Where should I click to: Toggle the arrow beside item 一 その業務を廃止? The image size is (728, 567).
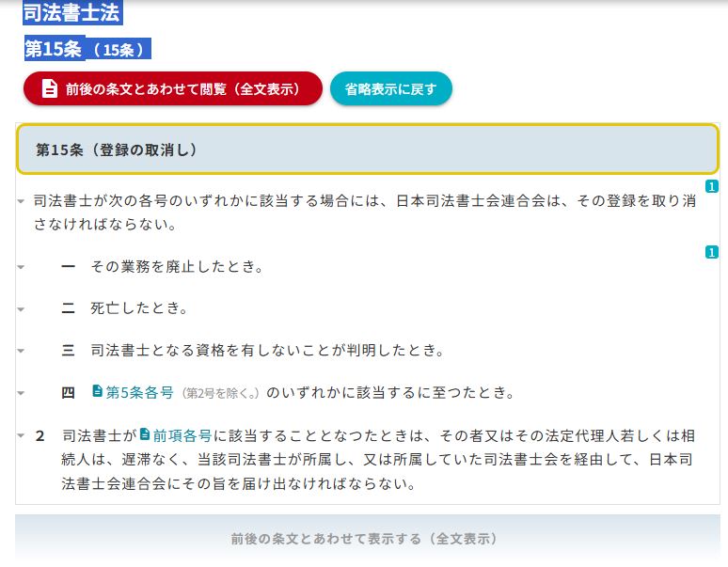[x=21, y=267]
